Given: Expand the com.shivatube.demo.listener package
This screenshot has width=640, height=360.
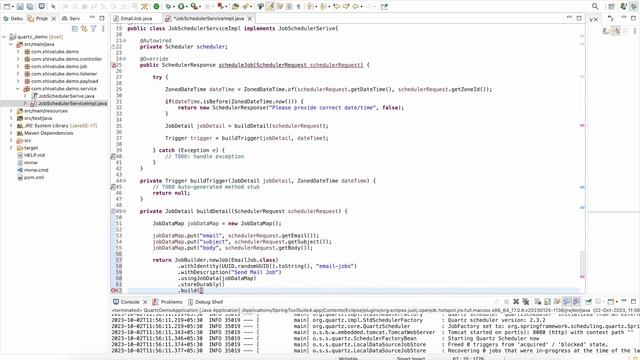Looking at the screenshot, I should [18, 74].
